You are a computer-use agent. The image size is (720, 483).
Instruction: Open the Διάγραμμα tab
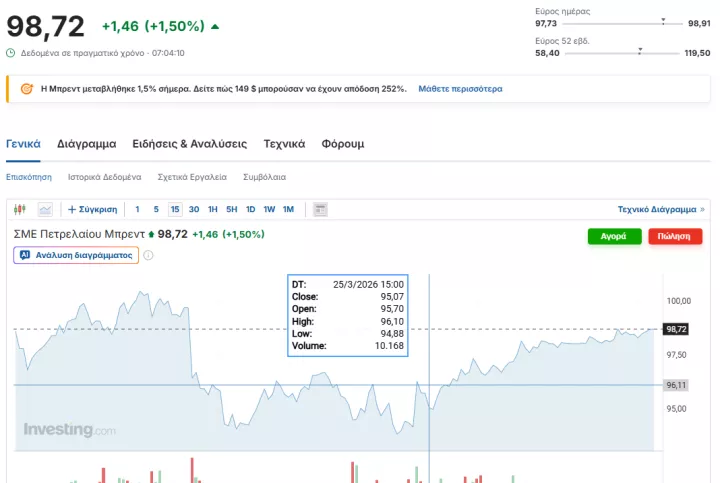[x=87, y=144]
